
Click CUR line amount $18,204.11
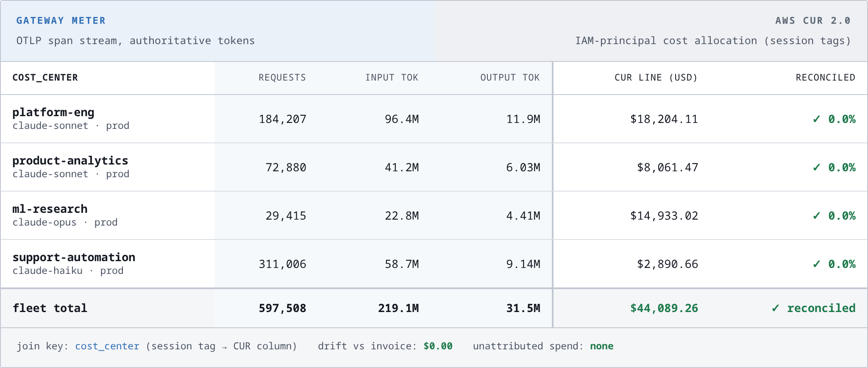point(664,119)
